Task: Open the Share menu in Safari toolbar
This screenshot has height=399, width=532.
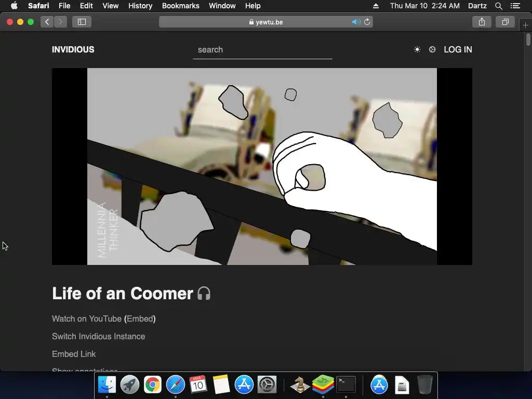Action: 482,22
